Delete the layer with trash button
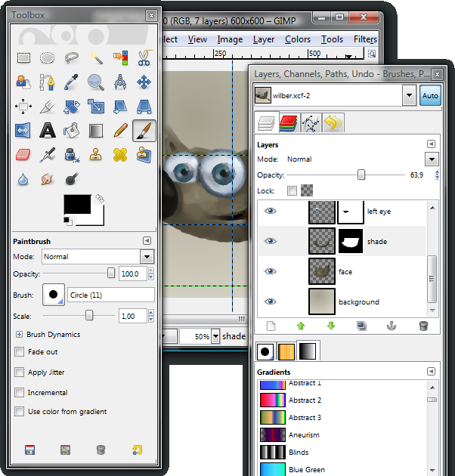Image resolution: width=455 pixels, height=476 pixels. (423, 326)
